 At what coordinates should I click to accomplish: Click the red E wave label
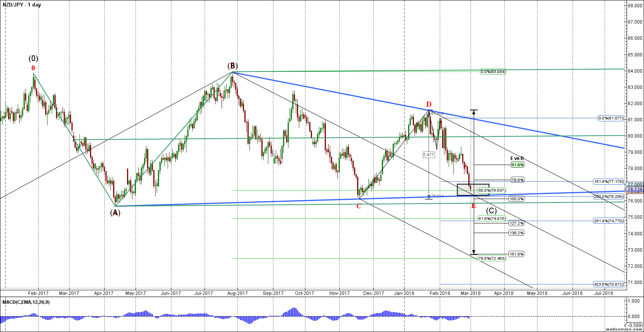(474, 206)
